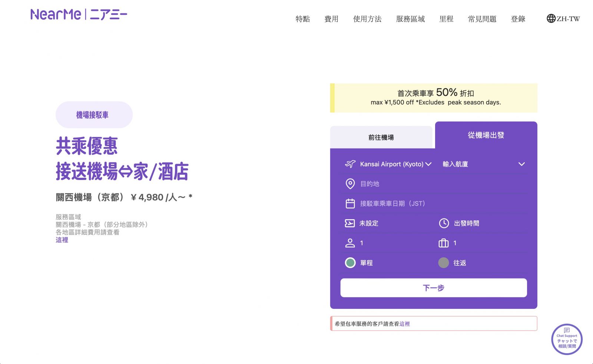Click the luggage suitcase icon

click(x=443, y=243)
